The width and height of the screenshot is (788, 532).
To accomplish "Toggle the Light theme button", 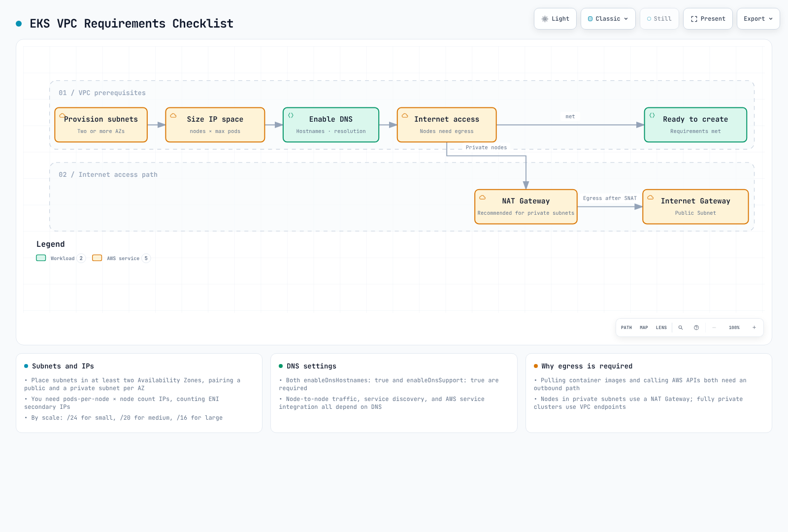I will point(555,19).
